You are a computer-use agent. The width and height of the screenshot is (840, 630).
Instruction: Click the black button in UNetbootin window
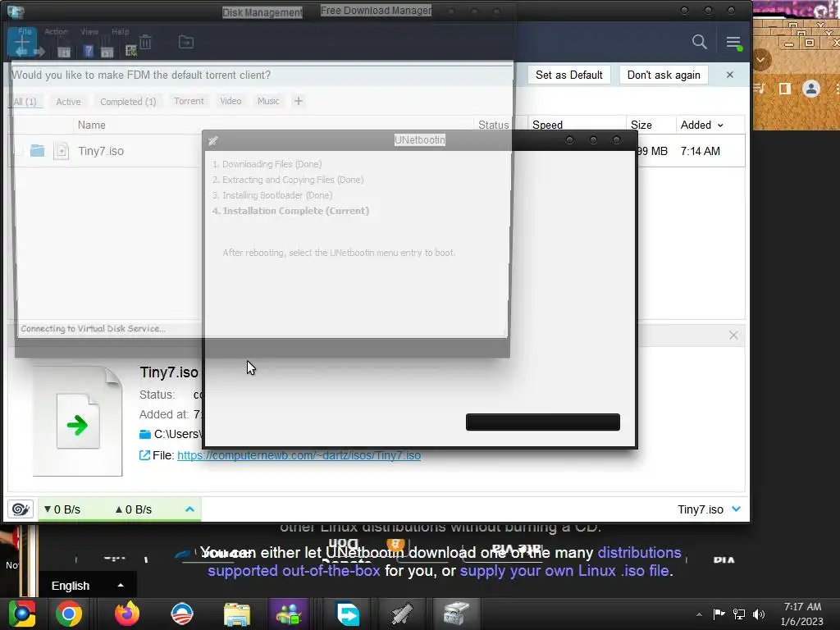pos(543,422)
